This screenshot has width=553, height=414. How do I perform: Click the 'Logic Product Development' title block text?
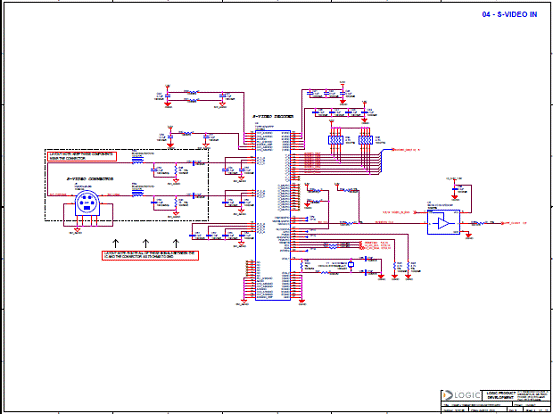tap(500, 395)
